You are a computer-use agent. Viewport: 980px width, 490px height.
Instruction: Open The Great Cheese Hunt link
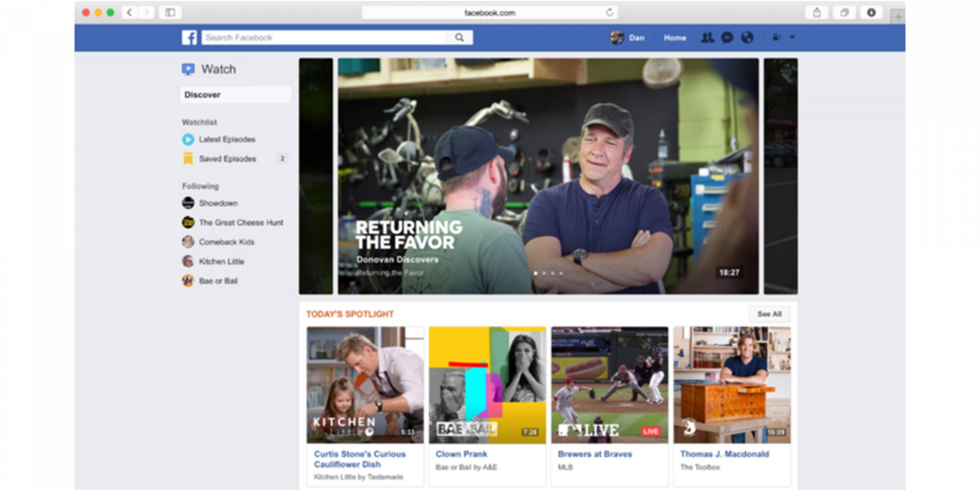(x=241, y=223)
